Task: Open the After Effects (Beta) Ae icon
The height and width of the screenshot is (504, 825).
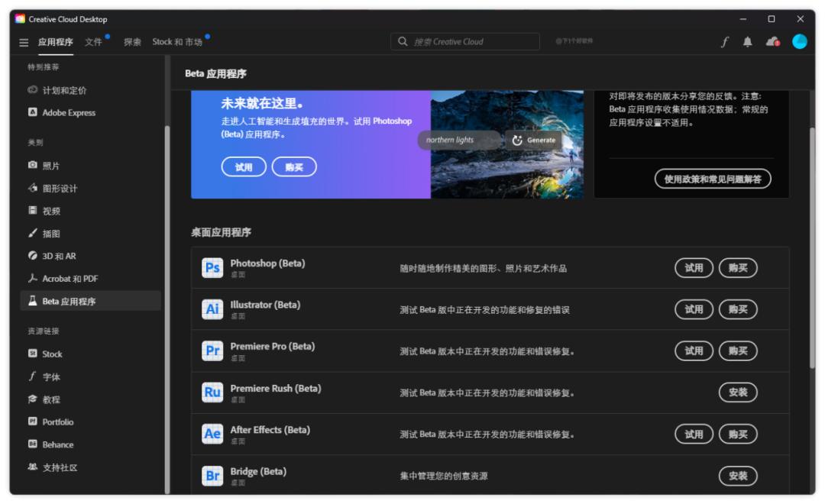Action: (212, 433)
